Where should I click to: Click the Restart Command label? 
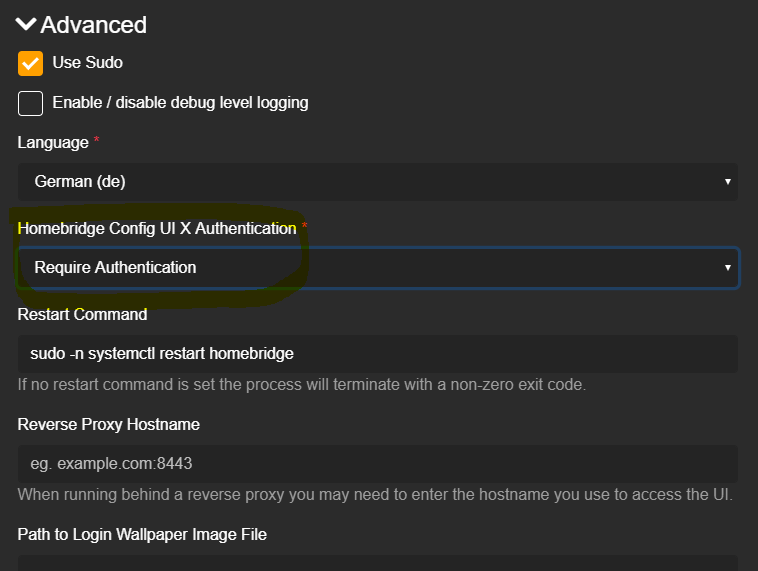(82, 315)
